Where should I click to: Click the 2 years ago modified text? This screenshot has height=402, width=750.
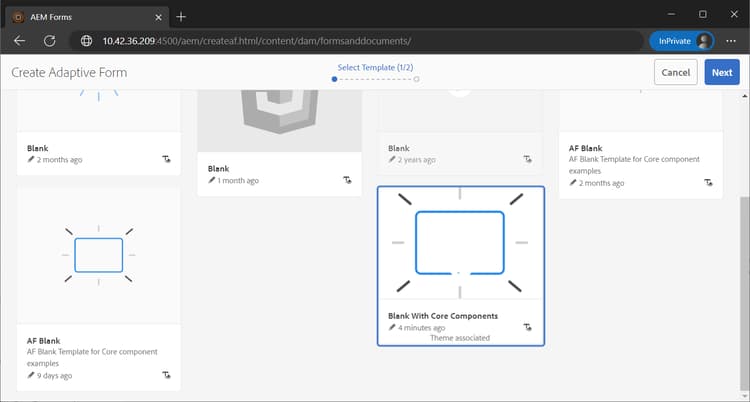pos(417,160)
